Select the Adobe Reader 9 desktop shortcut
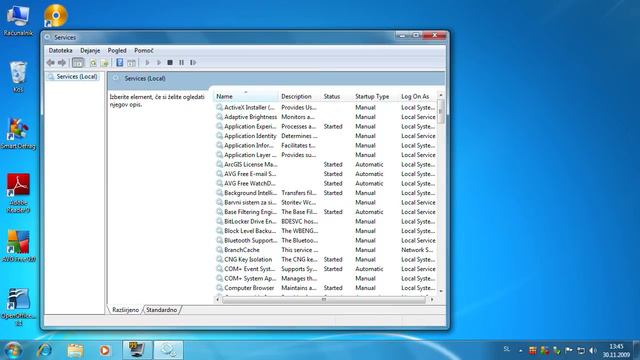640x360 pixels. click(18, 193)
